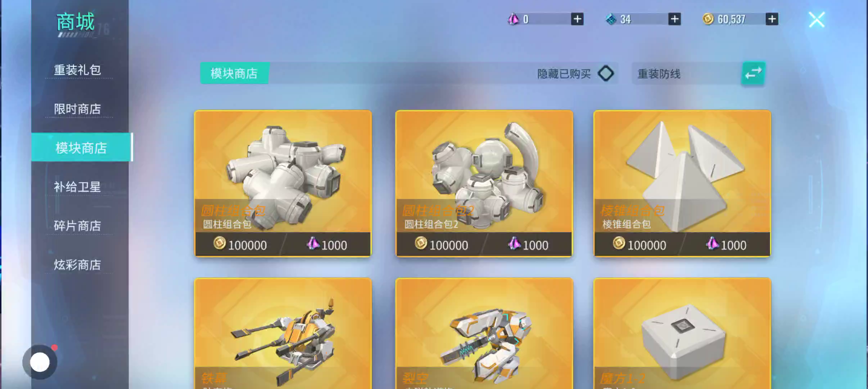
Task: Tap the purple crystal currency icon
Action: pos(513,19)
